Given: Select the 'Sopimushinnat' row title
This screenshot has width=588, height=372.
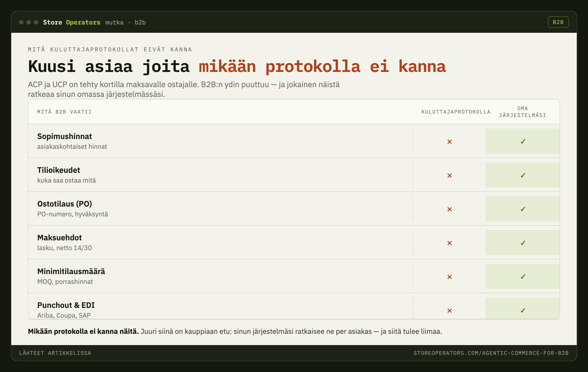Looking at the screenshot, I should 64,136.
